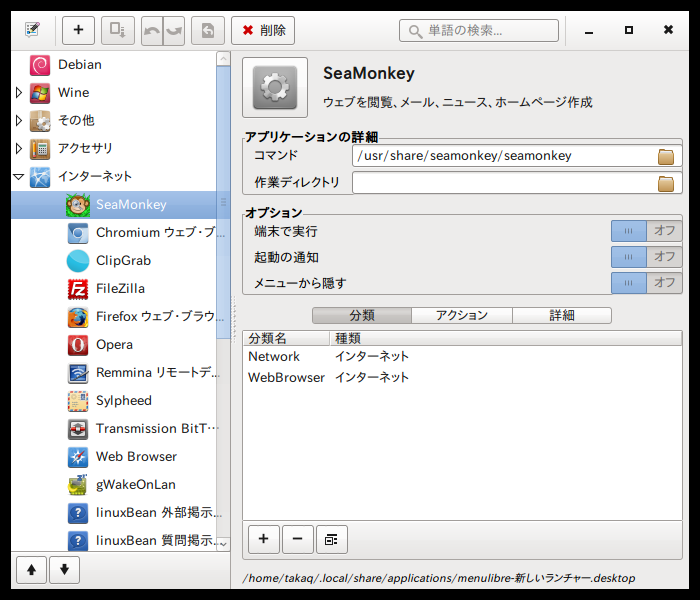Screen dimensions: 700x600
Task: Select SeaMonkey in the launcher list
Action: (114, 204)
